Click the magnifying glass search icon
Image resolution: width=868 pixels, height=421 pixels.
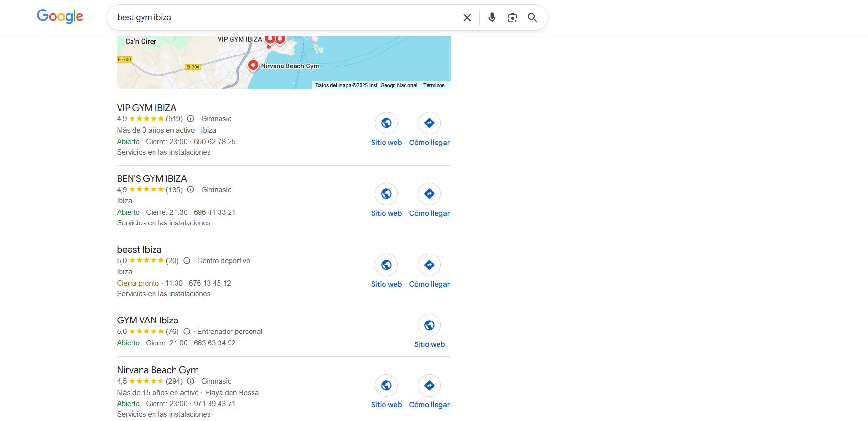(532, 18)
